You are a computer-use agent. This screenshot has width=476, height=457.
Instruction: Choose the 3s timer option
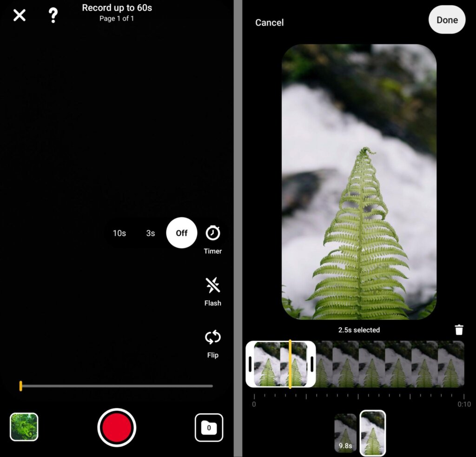[x=150, y=233]
